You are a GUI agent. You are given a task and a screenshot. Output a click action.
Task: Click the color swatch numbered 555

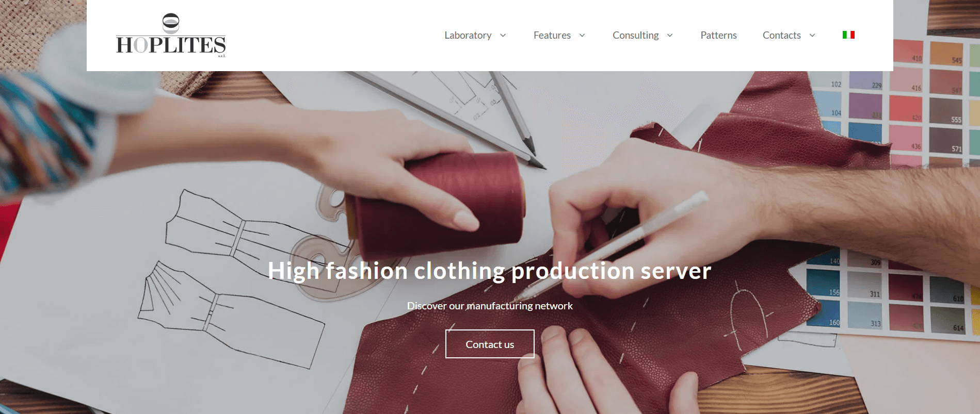pyautogui.click(x=946, y=110)
